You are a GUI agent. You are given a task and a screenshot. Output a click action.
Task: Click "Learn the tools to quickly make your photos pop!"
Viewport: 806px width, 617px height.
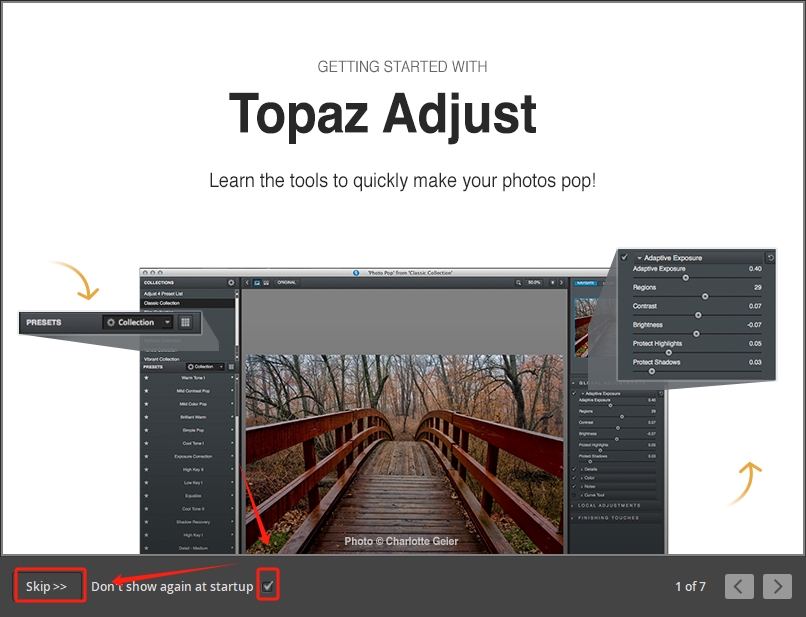[x=402, y=181]
